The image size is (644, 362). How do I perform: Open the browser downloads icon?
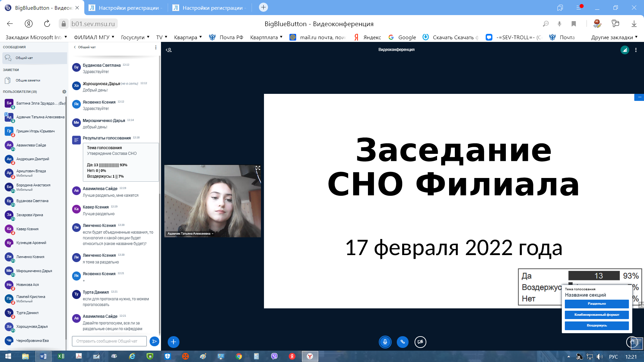click(x=634, y=24)
